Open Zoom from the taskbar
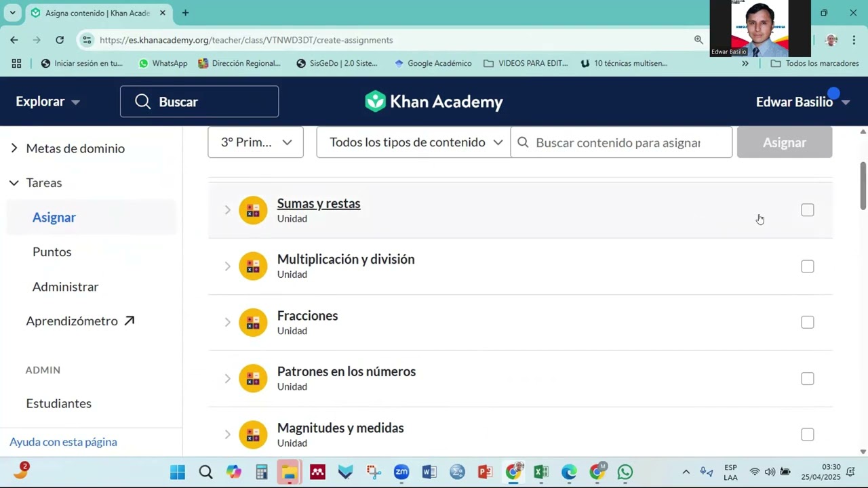 click(x=401, y=472)
